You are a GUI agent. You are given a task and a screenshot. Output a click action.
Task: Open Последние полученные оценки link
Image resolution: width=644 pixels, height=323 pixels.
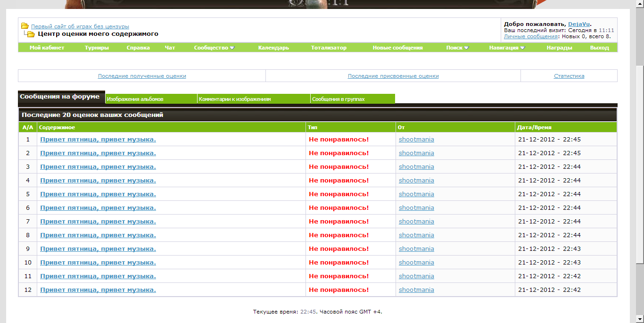click(x=142, y=76)
